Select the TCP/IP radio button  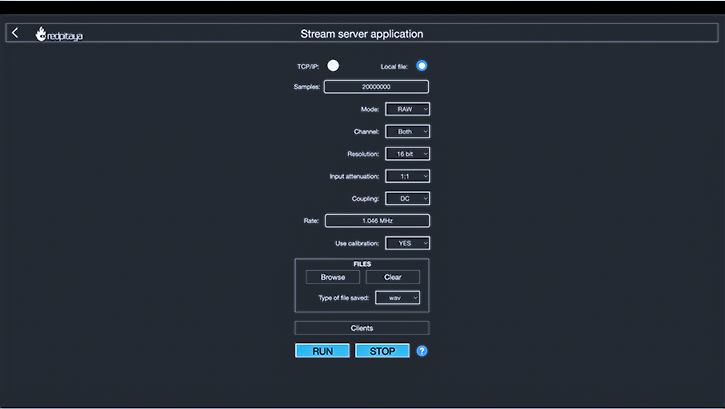pos(333,66)
